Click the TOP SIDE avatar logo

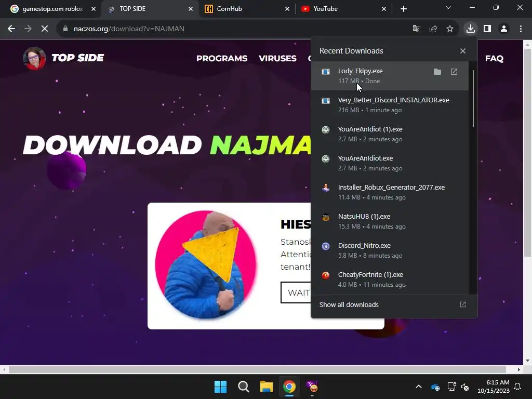[34, 58]
